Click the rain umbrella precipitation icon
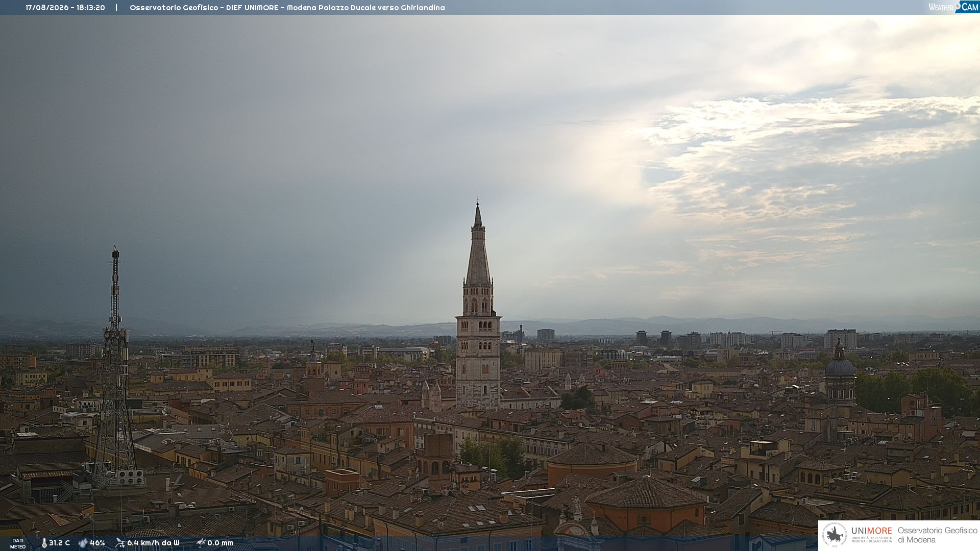The height and width of the screenshot is (551, 980). pos(201,543)
